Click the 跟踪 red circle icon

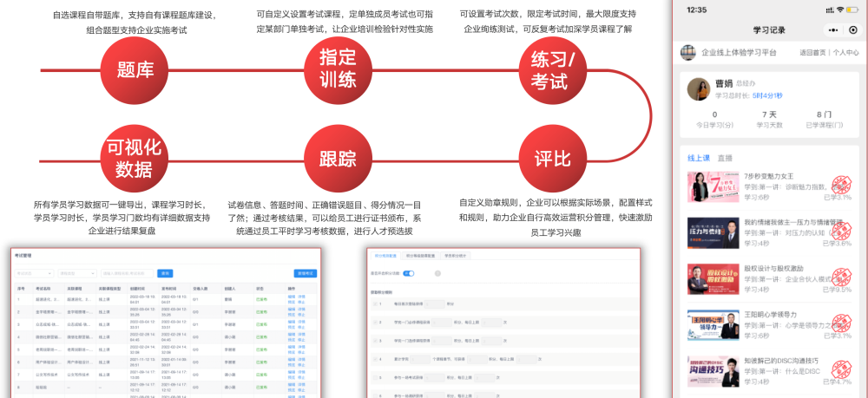338,160
